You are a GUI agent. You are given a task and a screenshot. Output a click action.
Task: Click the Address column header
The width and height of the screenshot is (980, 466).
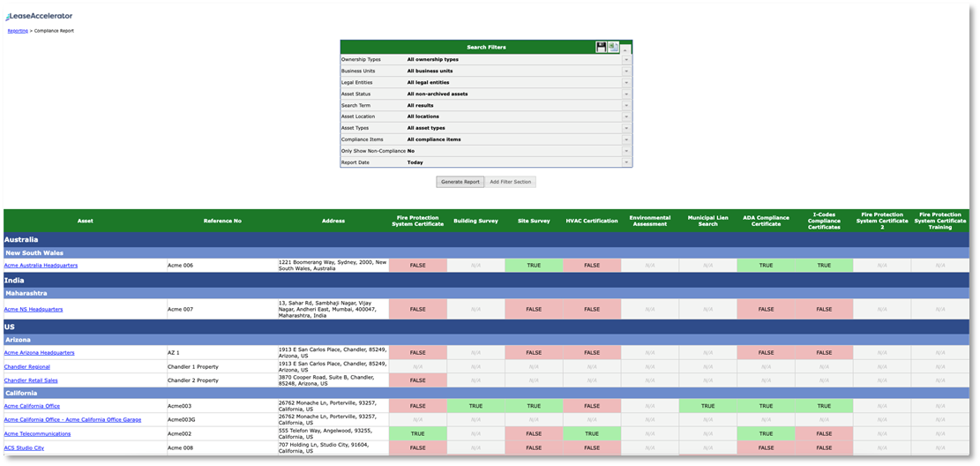[333, 221]
